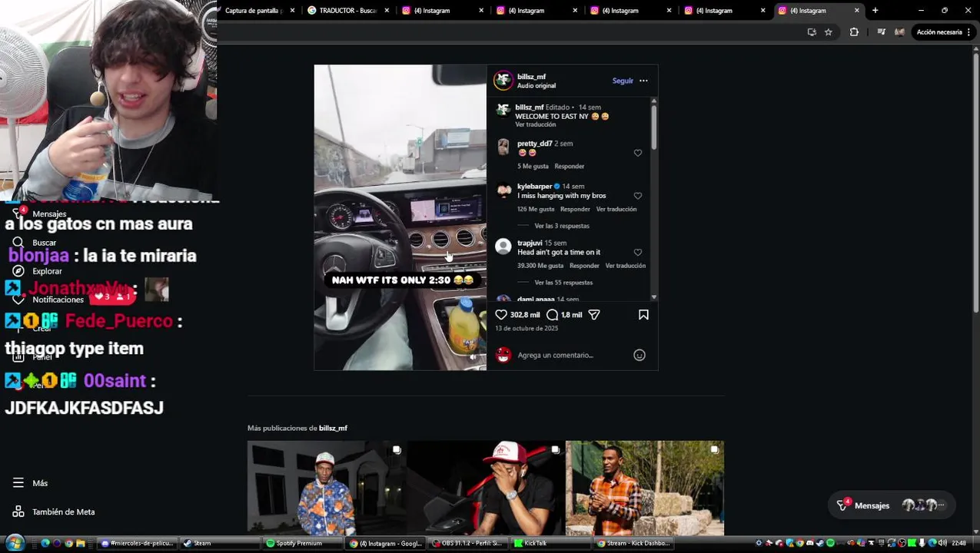980x553 pixels.
Task: Like kylebarper's comment
Action: (637, 196)
